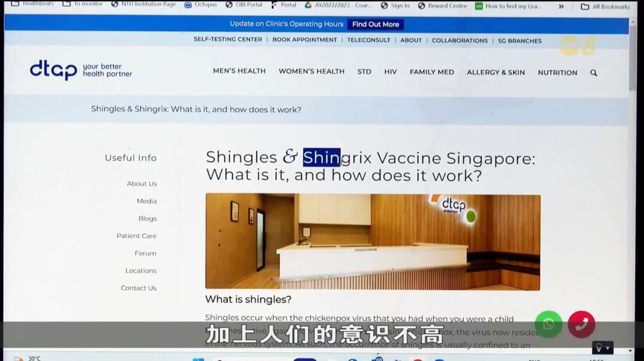Open the All Bookmarks folder
644x361 pixels.
606,6
